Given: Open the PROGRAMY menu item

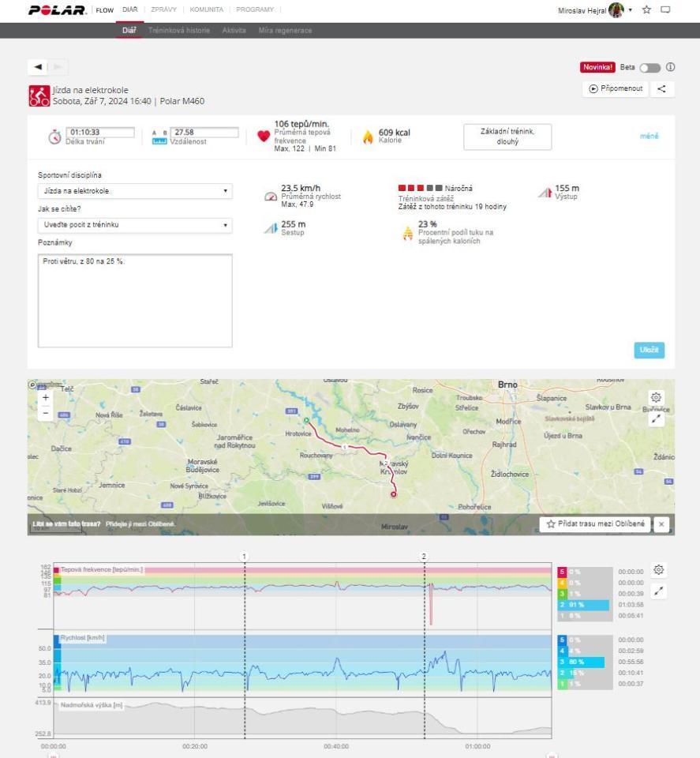Looking at the screenshot, I should click(x=254, y=9).
